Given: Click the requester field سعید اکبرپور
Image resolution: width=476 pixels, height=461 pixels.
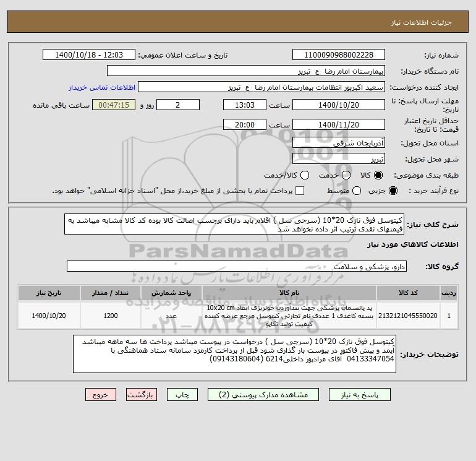Looking at the screenshot, I should pos(261,87).
